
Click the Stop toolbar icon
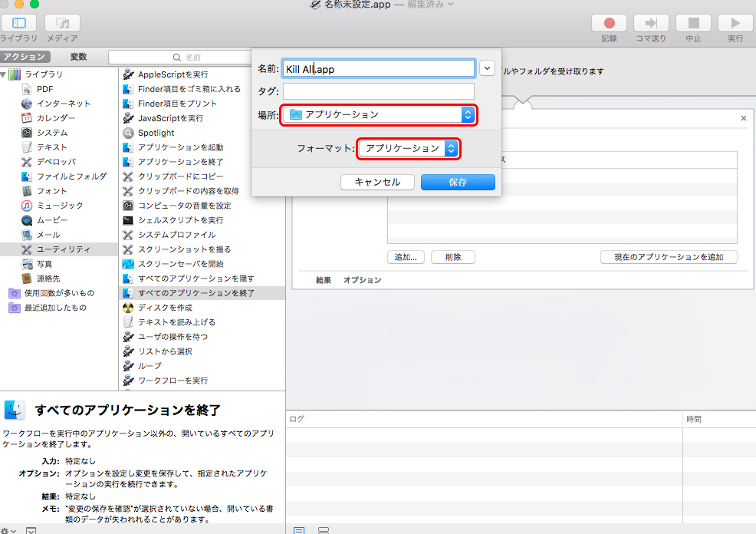click(693, 24)
